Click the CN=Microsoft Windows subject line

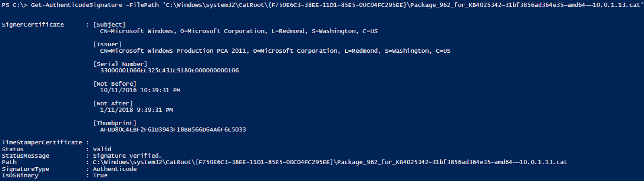238,31
